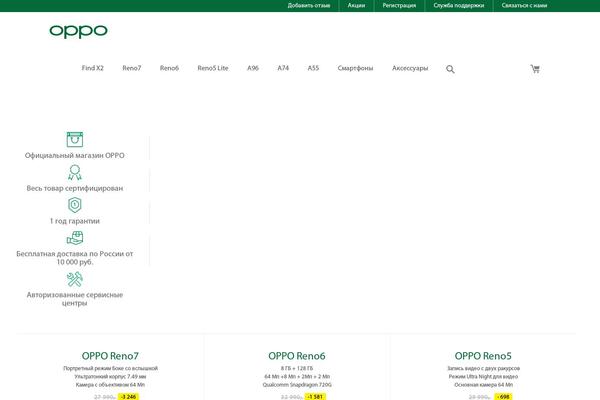Open OPPO Reno5 product title
Viewport: 600px width, 400px height.
[x=483, y=356]
